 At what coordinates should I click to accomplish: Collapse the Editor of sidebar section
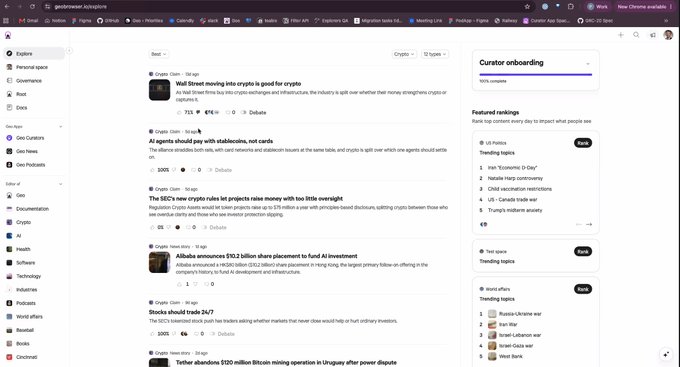tap(60, 184)
